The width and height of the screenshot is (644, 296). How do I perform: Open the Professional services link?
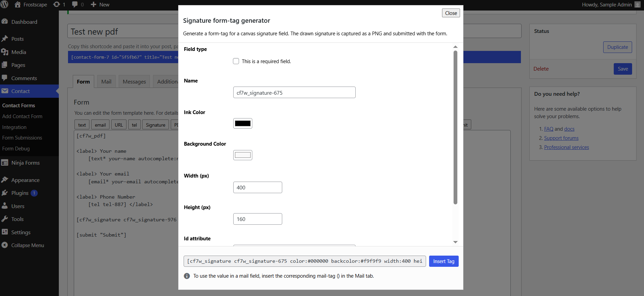[x=566, y=147]
